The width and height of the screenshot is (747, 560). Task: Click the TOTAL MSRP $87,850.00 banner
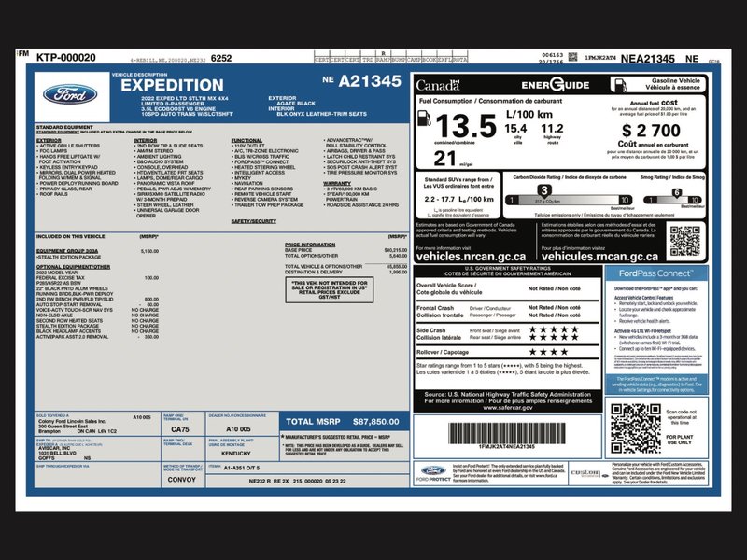pyautogui.click(x=344, y=422)
